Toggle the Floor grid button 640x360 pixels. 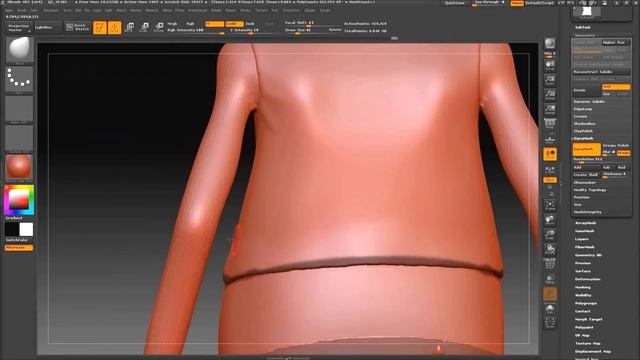pyautogui.click(x=550, y=140)
